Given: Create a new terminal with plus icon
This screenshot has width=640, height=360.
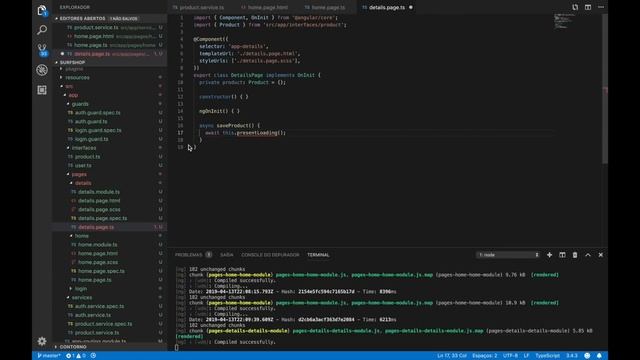Looking at the screenshot, I should click(549, 255).
